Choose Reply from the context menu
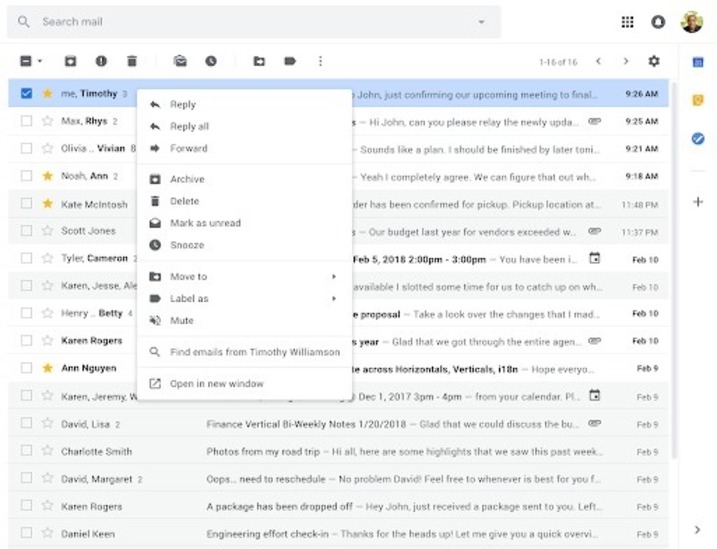Screen dimensions: 717x549 (245, 105)
